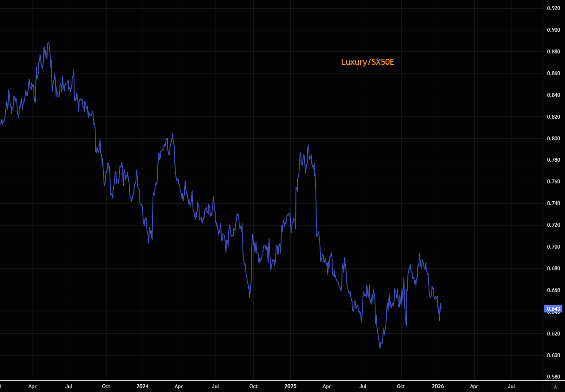Click the 0.580 price axis label
Viewport: 565px width, 392px height.
coord(553,377)
